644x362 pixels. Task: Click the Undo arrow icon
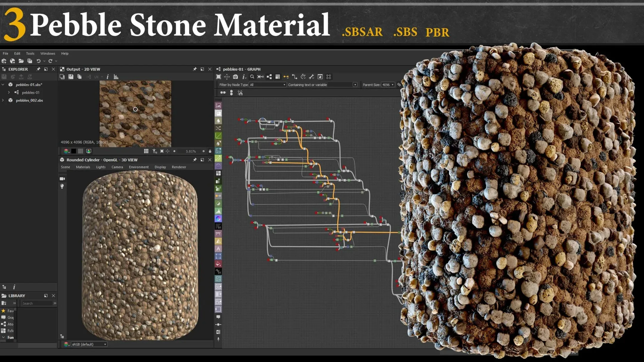coord(38,61)
